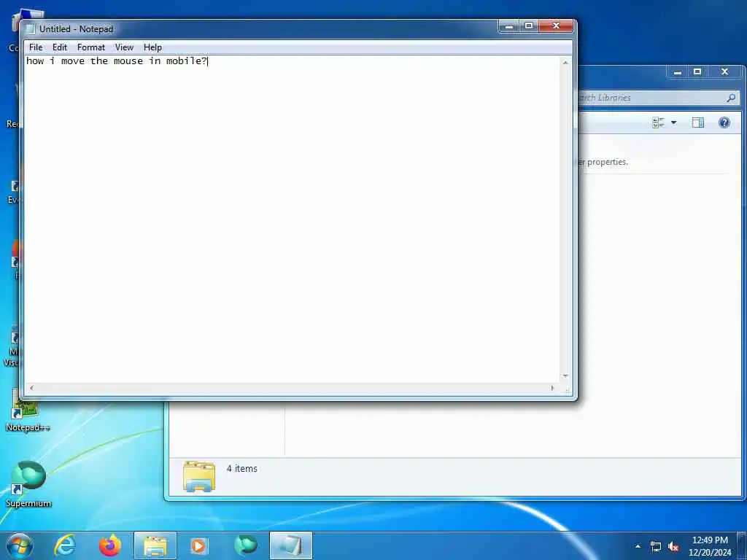Screen dimensions: 747x560
Task: Minimize the Libraries Explorer window
Action: (x=678, y=72)
